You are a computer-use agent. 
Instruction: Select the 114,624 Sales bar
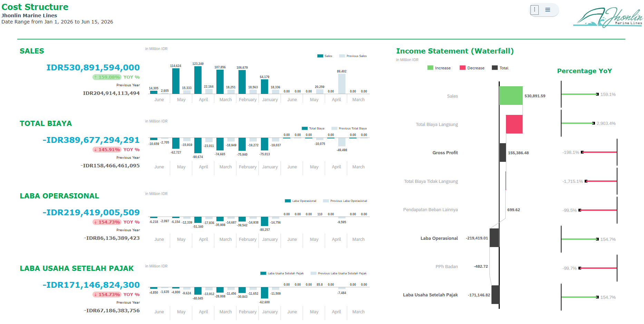tap(176, 81)
